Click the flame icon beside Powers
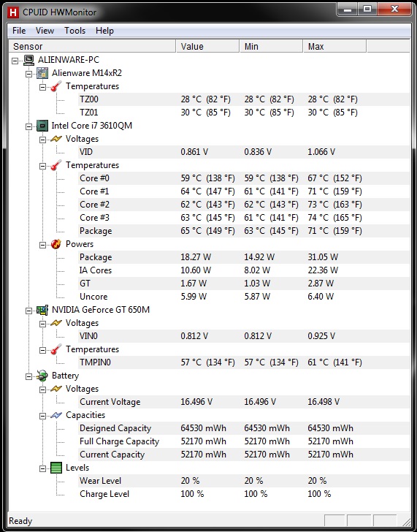The width and height of the screenshot is (417, 532). (56, 244)
